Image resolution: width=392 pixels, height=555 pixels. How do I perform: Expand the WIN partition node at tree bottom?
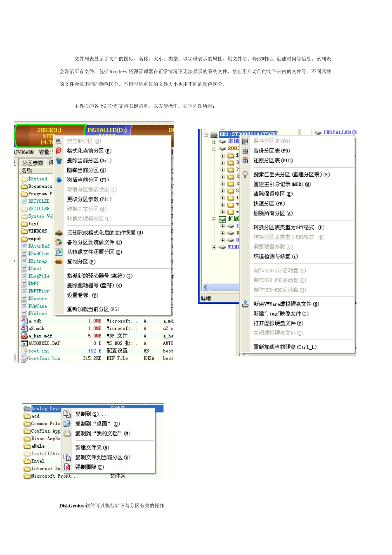pos(214,247)
